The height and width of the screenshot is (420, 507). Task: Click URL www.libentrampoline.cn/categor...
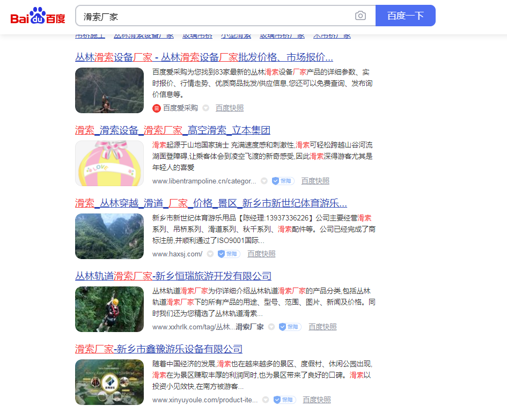point(204,181)
